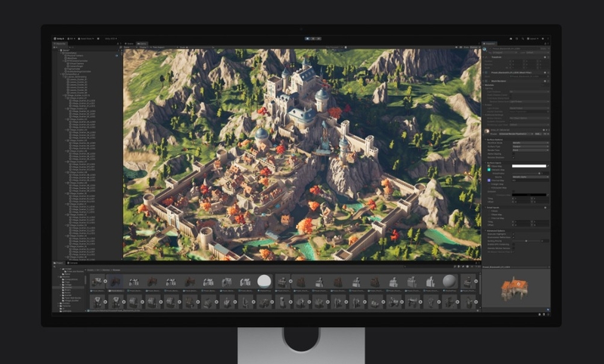Open the Render Face dropdown
Image resolution: width=604 pixels, height=364 pixels.
coord(531,150)
